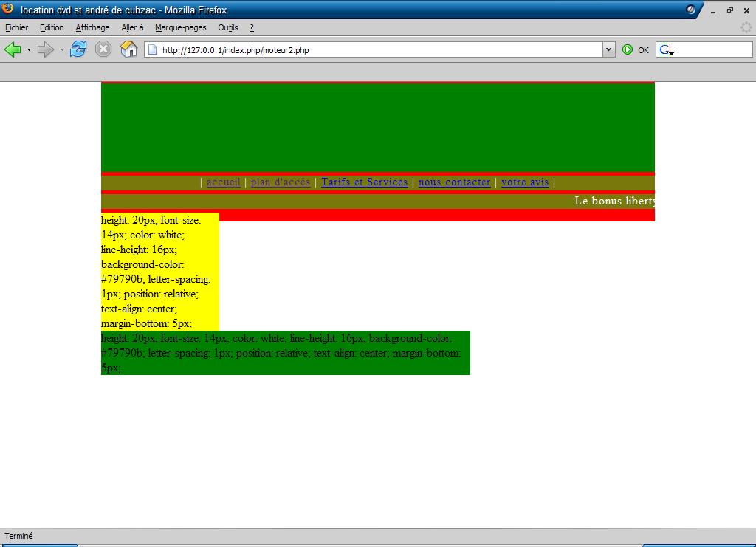Viewport: 756px width, 547px height.
Task: Click the page icon in the address bar
Action: 152,49
